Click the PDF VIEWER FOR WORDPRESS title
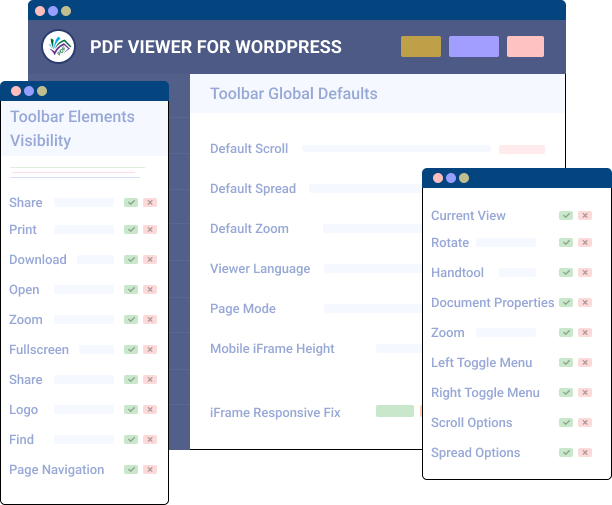Image resolution: width=612 pixels, height=505 pixels. (x=216, y=47)
